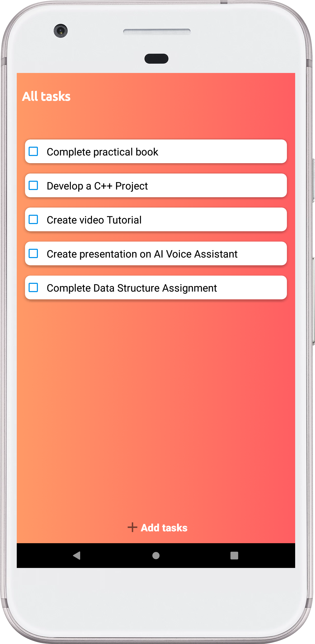
Task: Check the 'Develop a C++ Project' checkbox
Action: tap(34, 186)
